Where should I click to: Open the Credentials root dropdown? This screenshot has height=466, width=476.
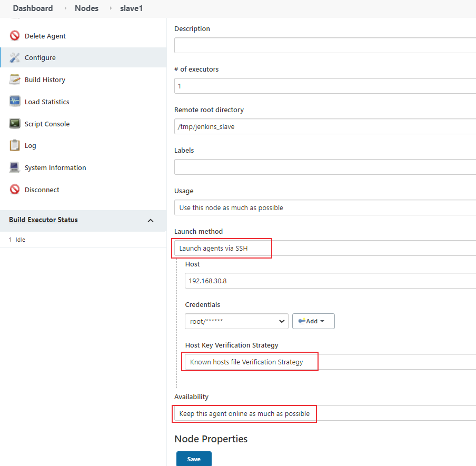click(236, 321)
